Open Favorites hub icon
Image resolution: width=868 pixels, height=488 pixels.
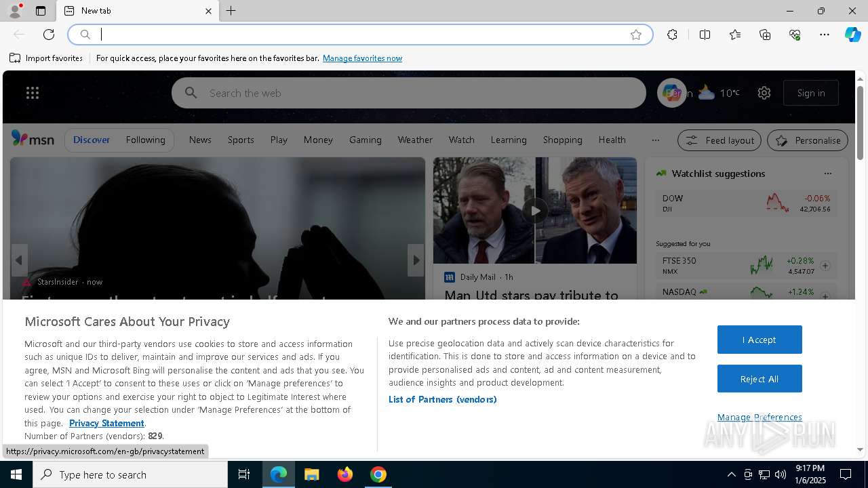(x=735, y=35)
